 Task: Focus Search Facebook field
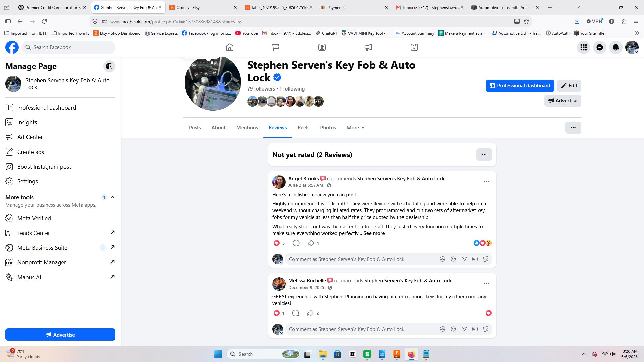pyautogui.click(x=68, y=47)
